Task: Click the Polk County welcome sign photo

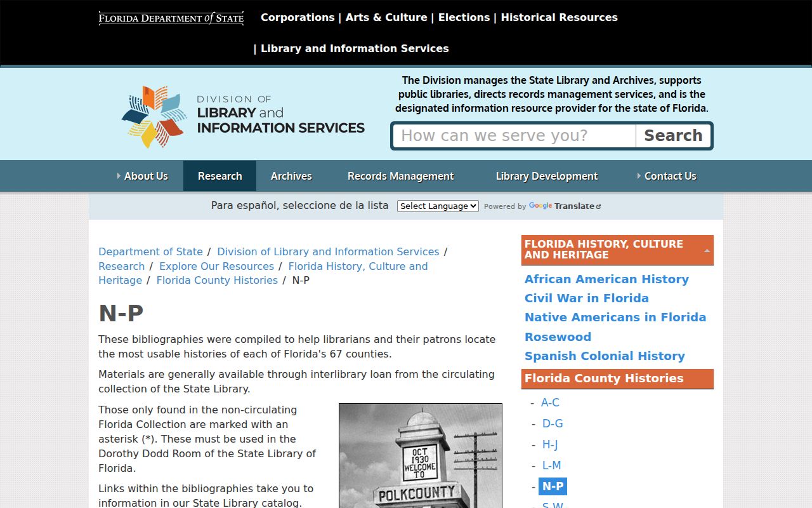Action: [421, 455]
